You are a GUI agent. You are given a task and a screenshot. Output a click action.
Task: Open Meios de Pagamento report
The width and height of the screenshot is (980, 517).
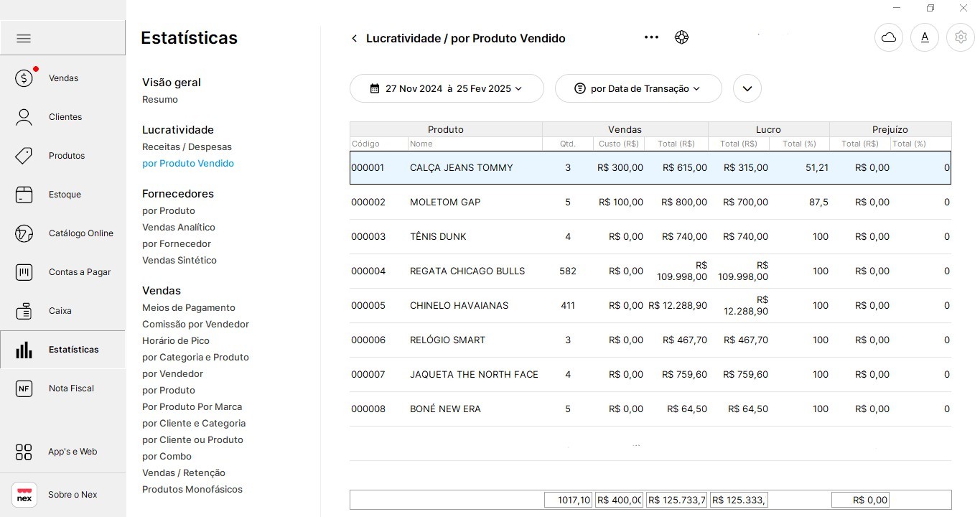(x=189, y=308)
